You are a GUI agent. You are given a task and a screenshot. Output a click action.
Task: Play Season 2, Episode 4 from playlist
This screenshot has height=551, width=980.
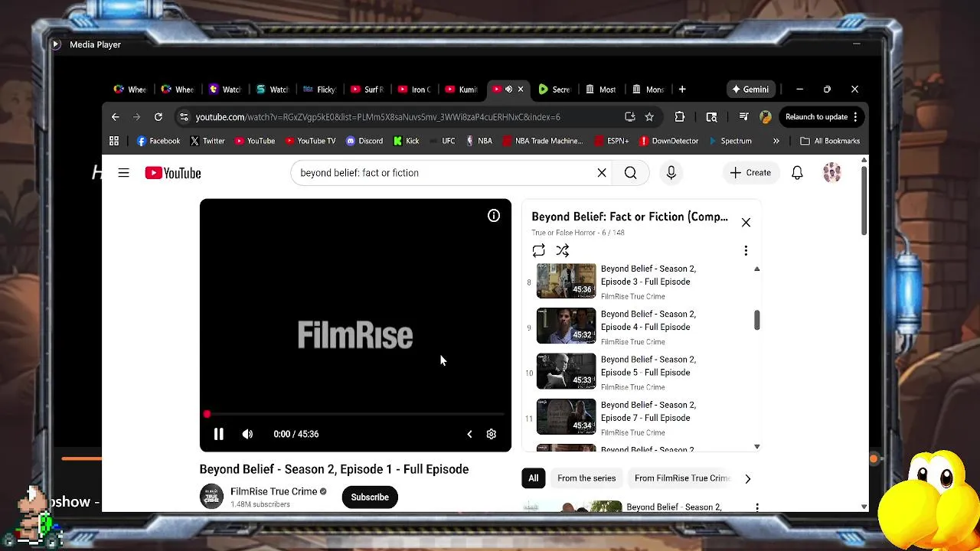click(x=638, y=327)
